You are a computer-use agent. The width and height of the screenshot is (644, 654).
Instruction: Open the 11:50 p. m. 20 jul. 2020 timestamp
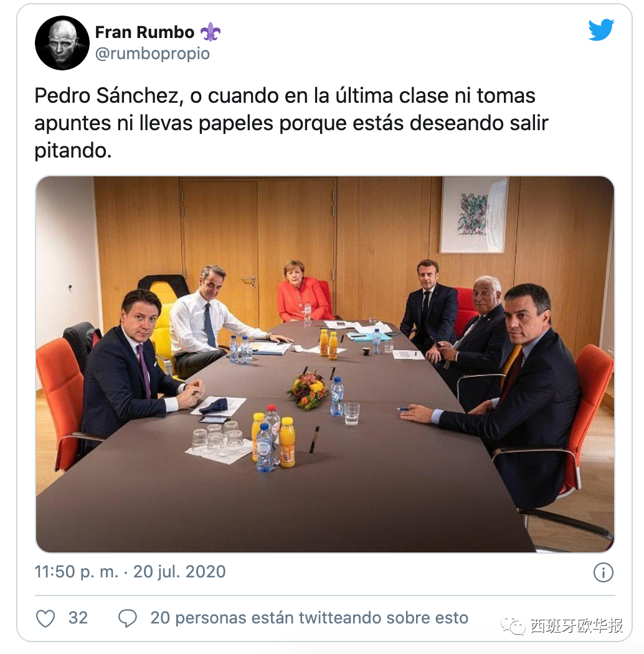pyautogui.click(x=130, y=571)
